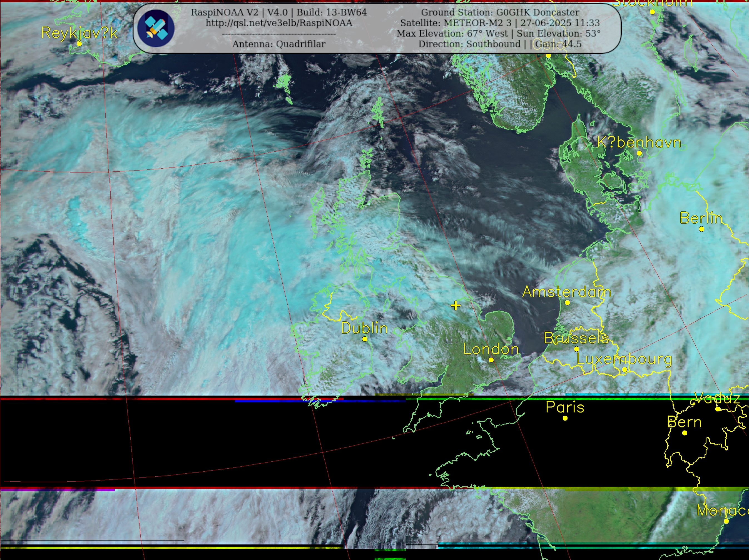Screen dimensions: 749x560
Task: Click the yellow ground station cross marker
Action: click(x=456, y=306)
